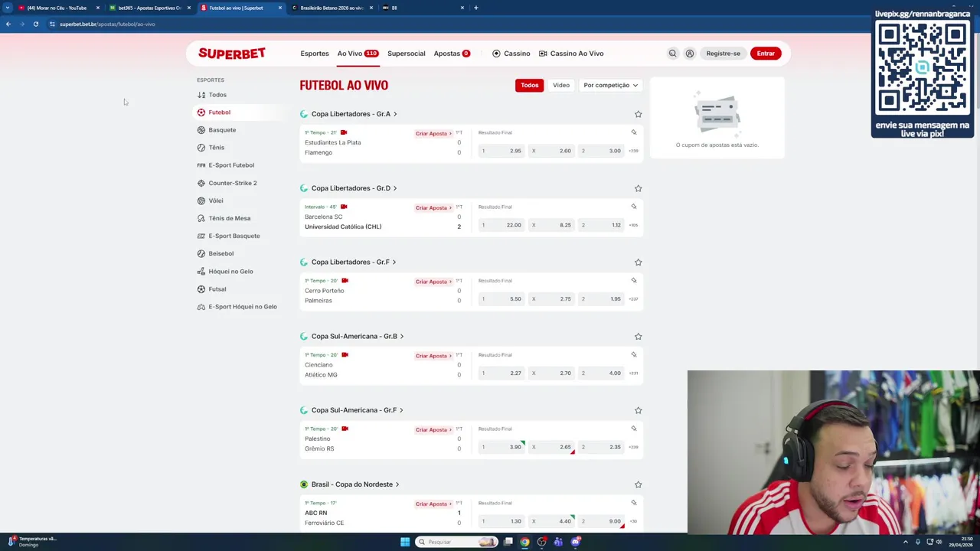
Task: Pin the Estudiantes La Plata vs Flamengo match
Action: (x=634, y=132)
